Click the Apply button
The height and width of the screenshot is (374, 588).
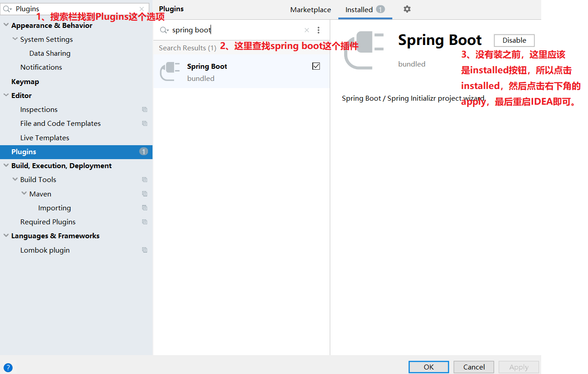pyautogui.click(x=519, y=367)
